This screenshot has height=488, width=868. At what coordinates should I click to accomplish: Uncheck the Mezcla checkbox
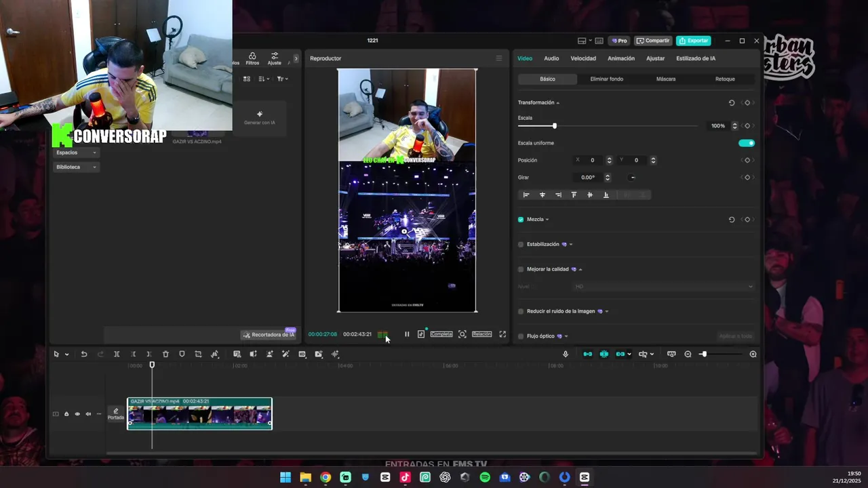coord(521,220)
